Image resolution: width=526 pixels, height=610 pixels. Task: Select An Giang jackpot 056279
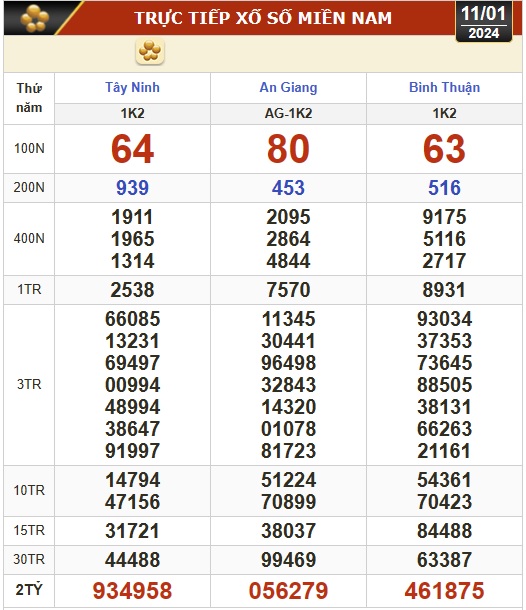click(x=288, y=591)
